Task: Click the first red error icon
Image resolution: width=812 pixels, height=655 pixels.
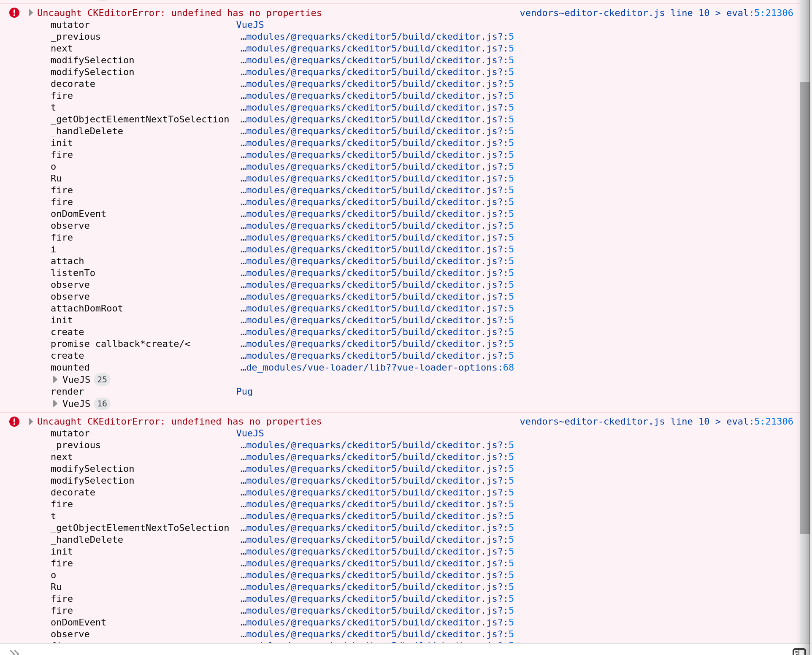Action: click(x=14, y=13)
